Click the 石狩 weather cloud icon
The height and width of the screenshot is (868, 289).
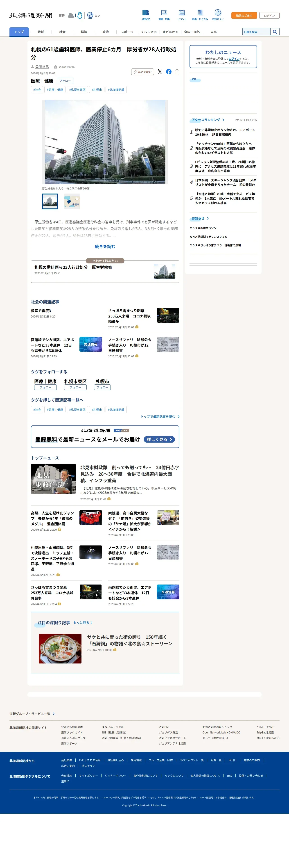click(71, 16)
